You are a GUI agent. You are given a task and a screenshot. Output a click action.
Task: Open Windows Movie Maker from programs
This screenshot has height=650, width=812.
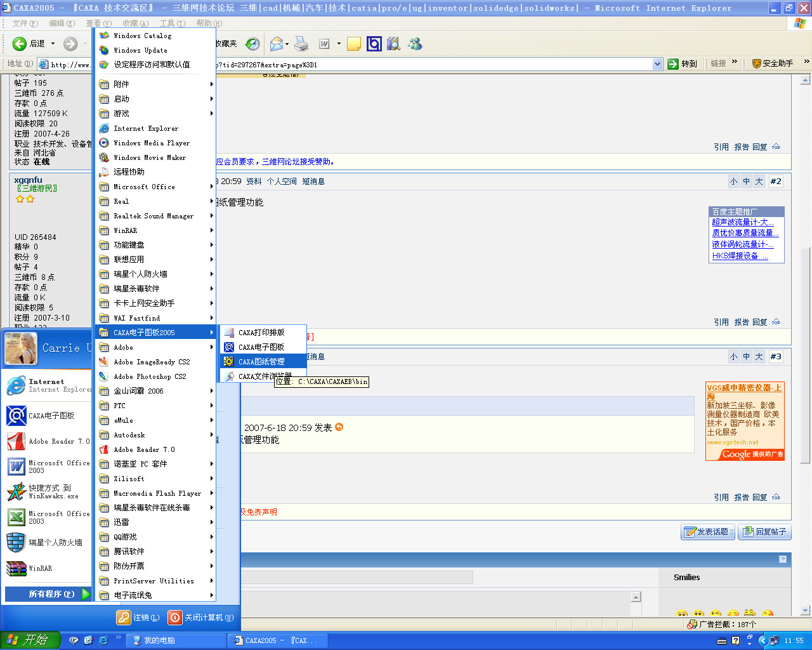coord(155,157)
